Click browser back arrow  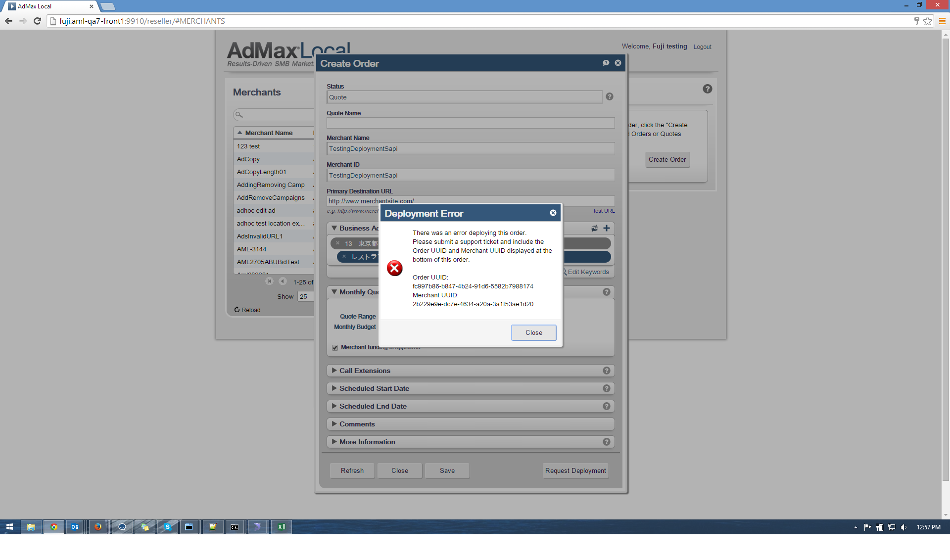click(8, 21)
